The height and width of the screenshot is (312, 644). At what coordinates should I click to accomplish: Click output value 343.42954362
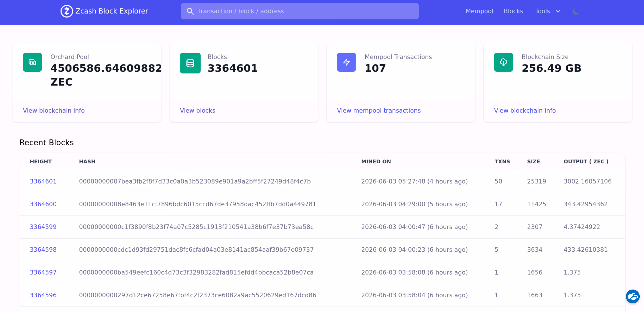(x=585, y=204)
